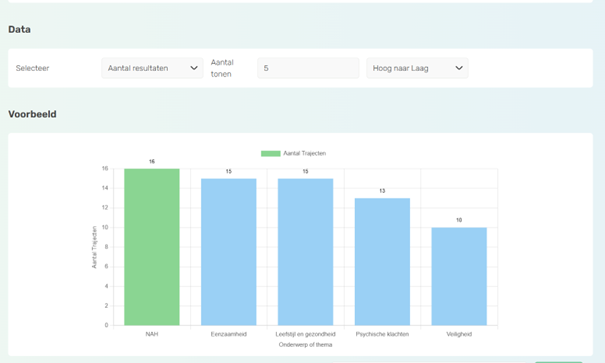This screenshot has height=363, width=605.
Task: Select the Eenzaamheid bar in the chart
Action: coord(228,252)
